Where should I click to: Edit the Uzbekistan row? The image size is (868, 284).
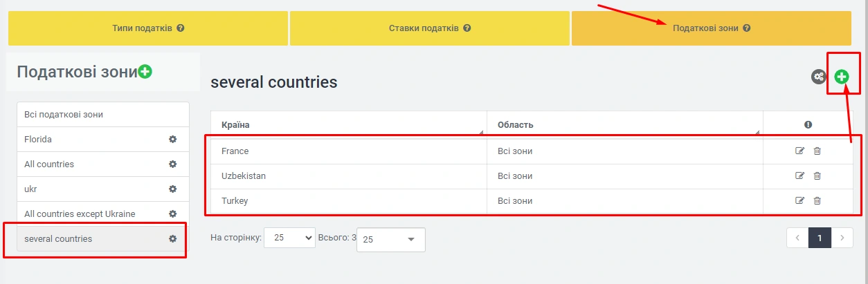[800, 176]
